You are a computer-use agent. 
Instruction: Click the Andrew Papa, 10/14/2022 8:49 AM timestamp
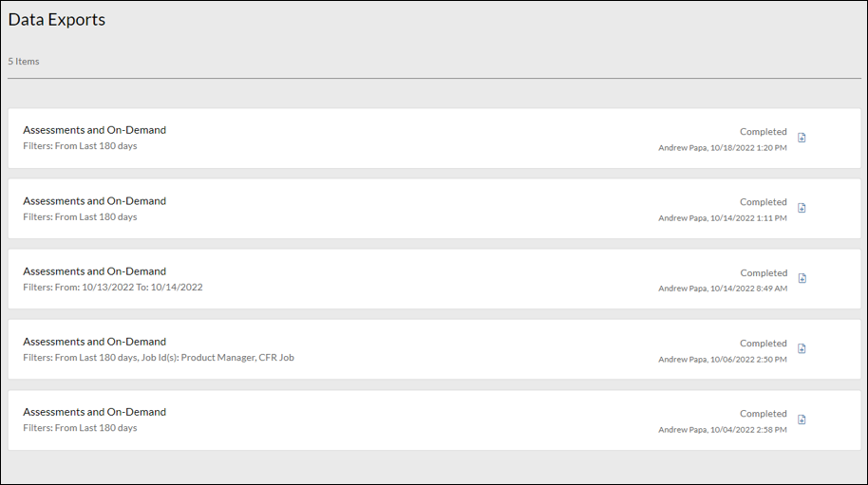(x=722, y=289)
